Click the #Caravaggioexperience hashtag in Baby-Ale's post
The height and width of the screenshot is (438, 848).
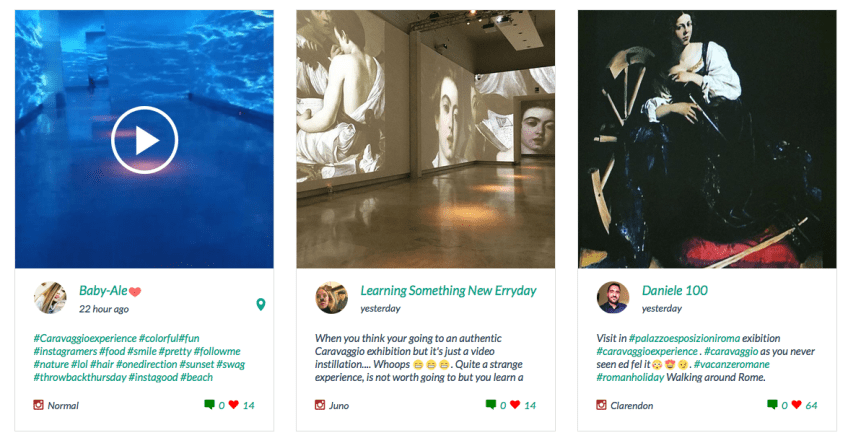[x=85, y=338]
